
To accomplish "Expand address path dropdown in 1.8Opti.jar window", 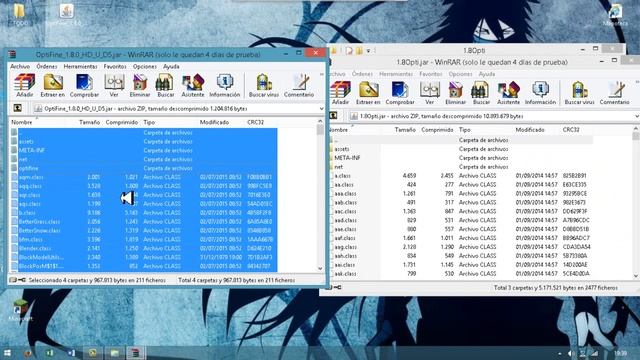I will [x=637, y=116].
